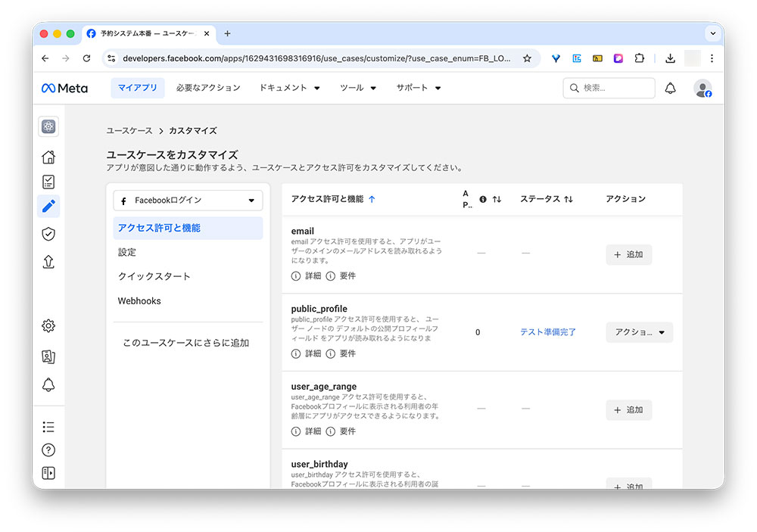This screenshot has height=532, width=757.
Task: Switch to the マイアプリ tab
Action: (137, 88)
